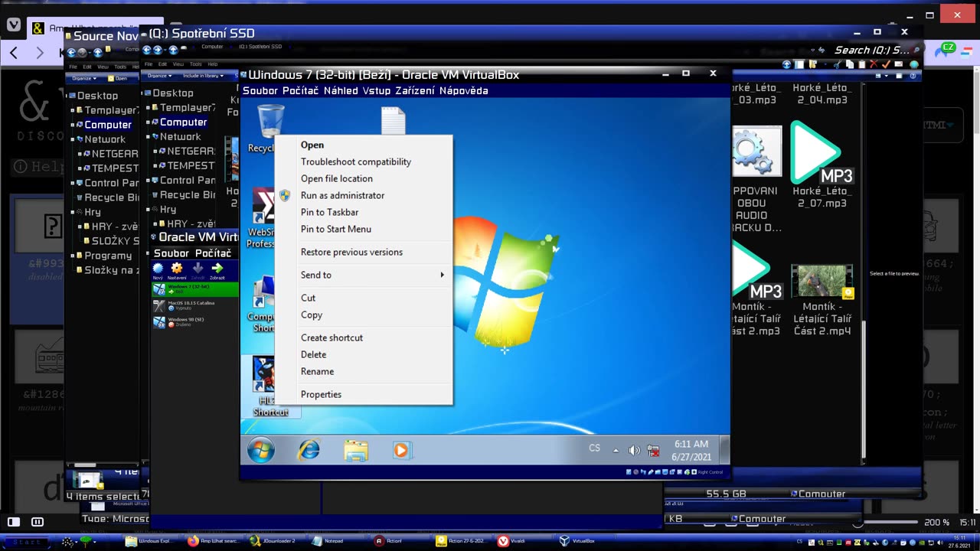The image size is (980, 551).
Task: Click the orange checkmark icon in Explorer toolbar
Action: [x=886, y=64]
